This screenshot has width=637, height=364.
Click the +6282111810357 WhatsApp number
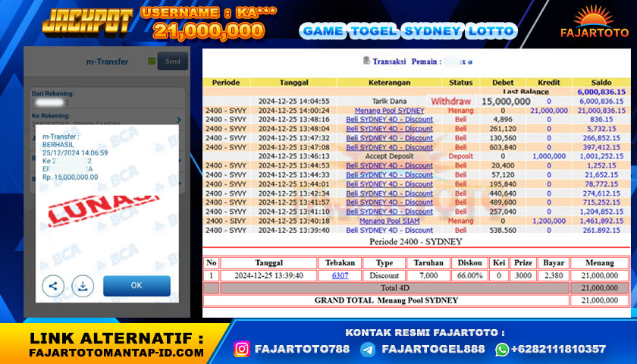pos(558,349)
